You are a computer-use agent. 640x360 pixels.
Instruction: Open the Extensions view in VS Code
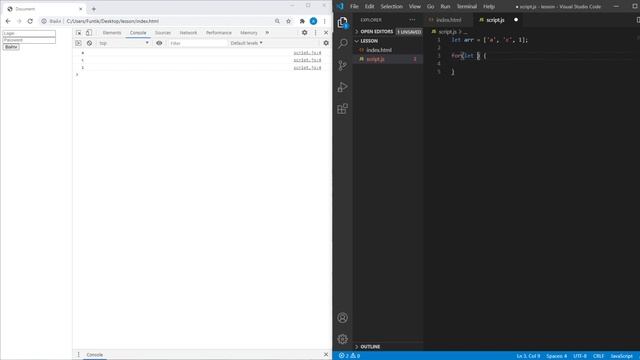[343, 109]
